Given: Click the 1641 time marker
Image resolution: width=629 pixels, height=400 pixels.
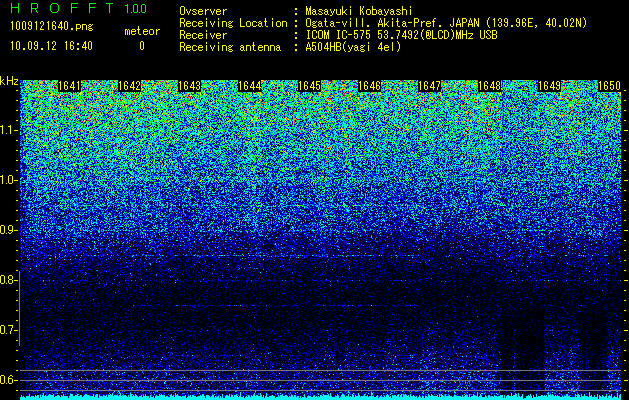Looking at the screenshot, I should [x=69, y=86].
